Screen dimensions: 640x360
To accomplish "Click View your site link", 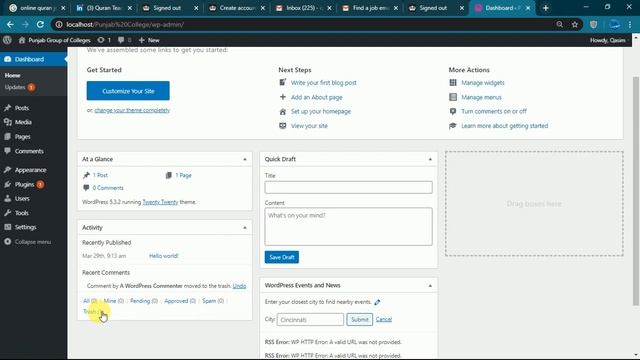I will coord(309,126).
